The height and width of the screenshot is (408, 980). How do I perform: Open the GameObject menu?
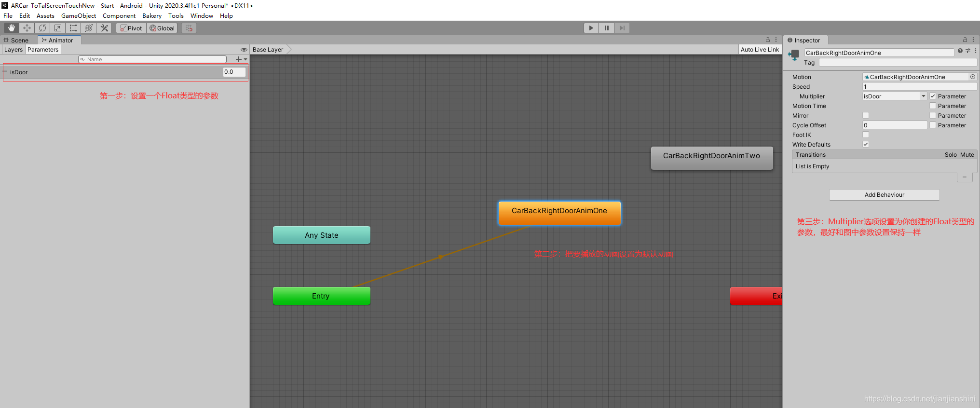pos(79,15)
